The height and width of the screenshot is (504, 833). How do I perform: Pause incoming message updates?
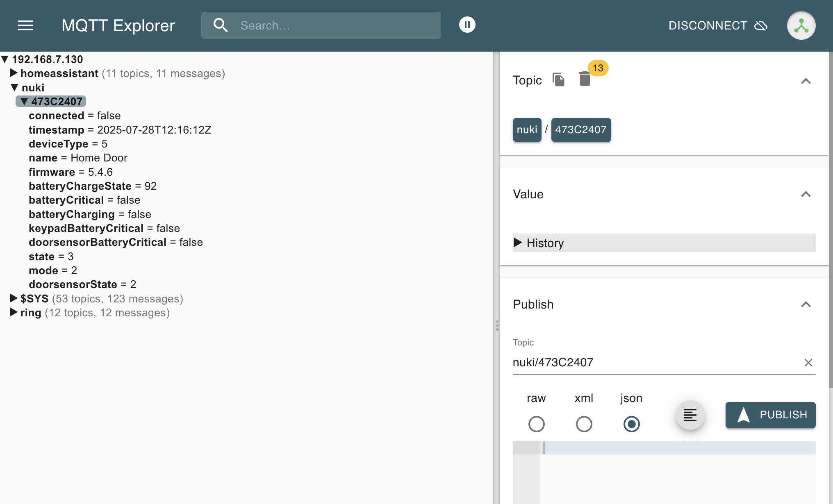467,25
